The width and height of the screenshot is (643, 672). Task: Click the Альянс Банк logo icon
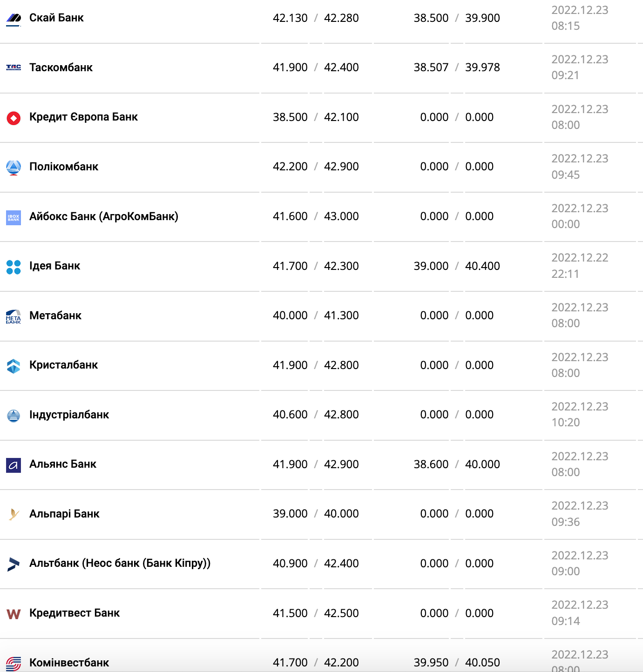tap(14, 465)
